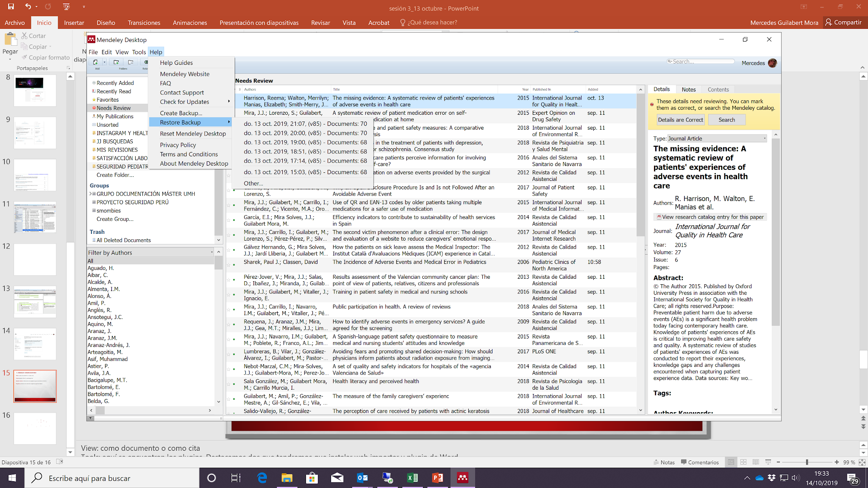Switch to the Notes tab

click(688, 89)
